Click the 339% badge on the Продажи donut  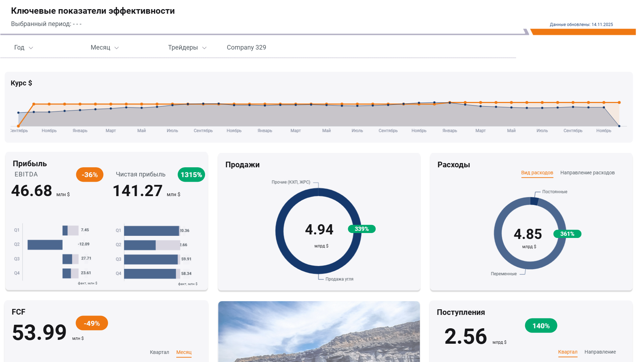[362, 229]
